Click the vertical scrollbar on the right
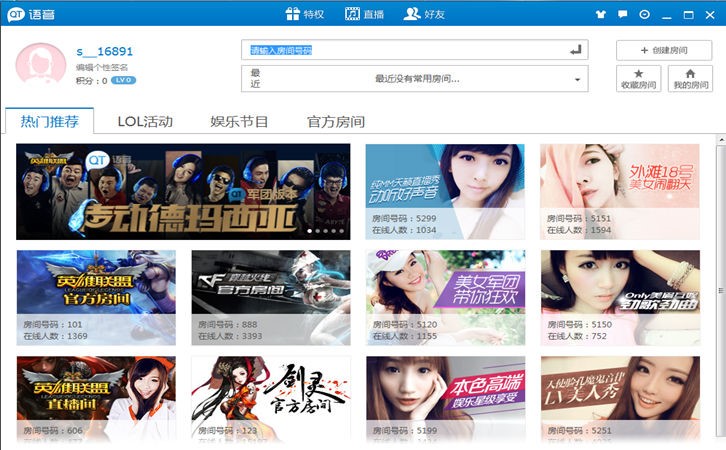The image size is (726, 450). pos(720,290)
